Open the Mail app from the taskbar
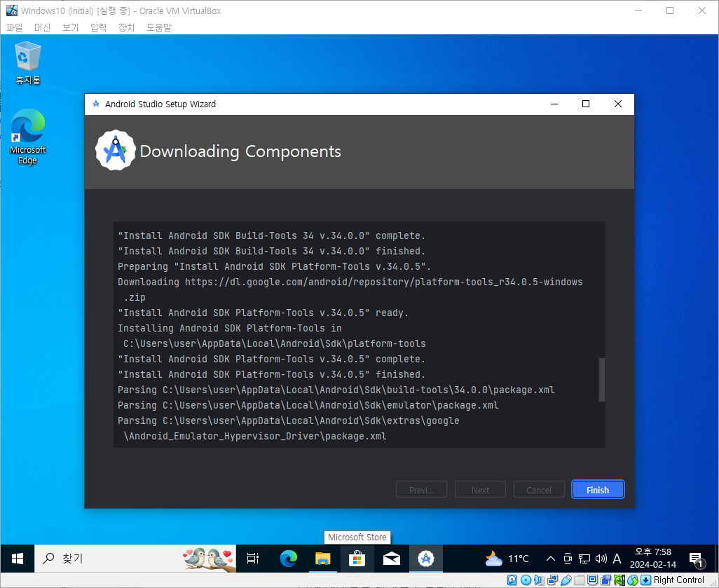The image size is (719, 588). (391, 558)
